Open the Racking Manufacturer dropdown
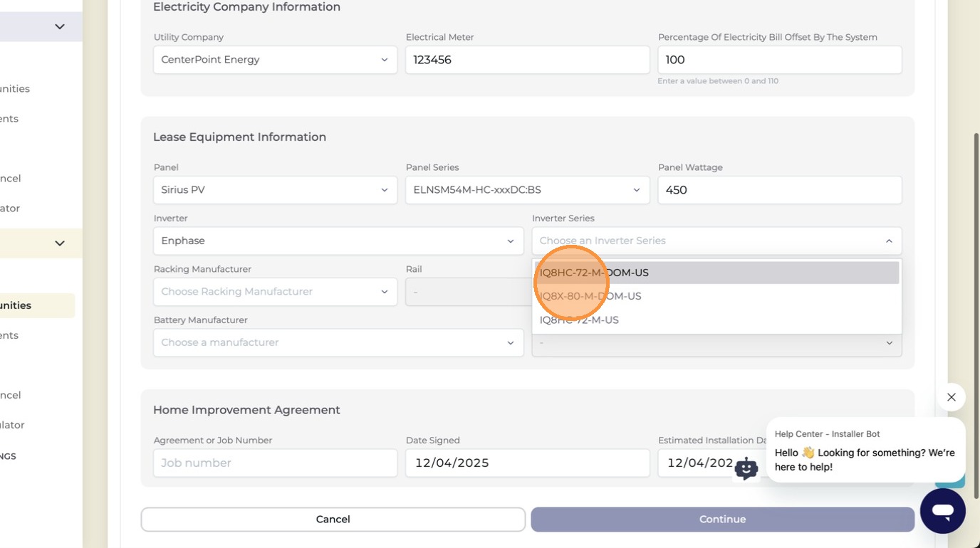This screenshot has height=548, width=980. 275,292
